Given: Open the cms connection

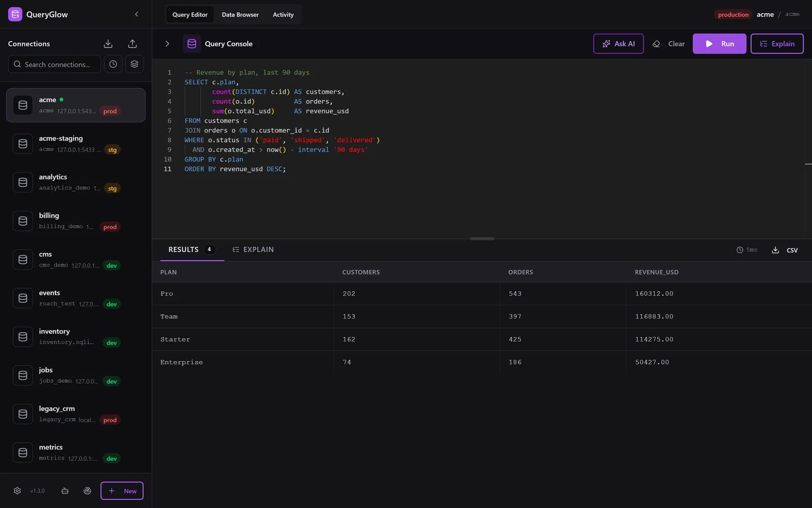Looking at the screenshot, I should point(76,260).
